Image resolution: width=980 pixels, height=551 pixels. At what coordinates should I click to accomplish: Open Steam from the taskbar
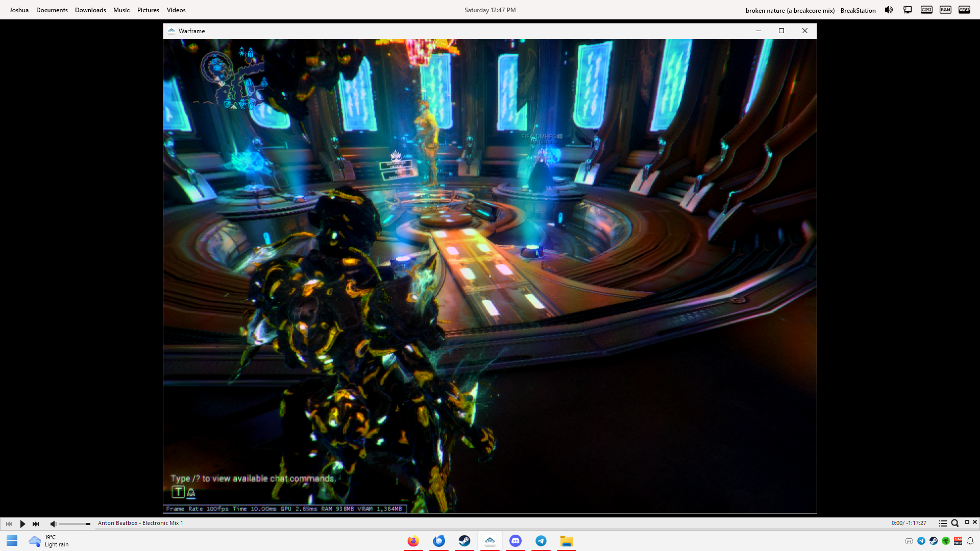point(464,541)
